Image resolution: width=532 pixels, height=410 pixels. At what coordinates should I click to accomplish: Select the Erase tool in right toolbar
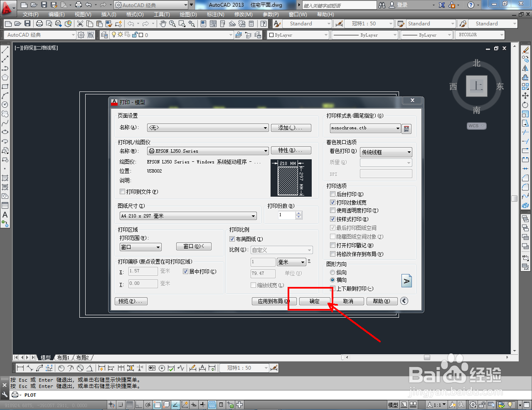pos(525,50)
